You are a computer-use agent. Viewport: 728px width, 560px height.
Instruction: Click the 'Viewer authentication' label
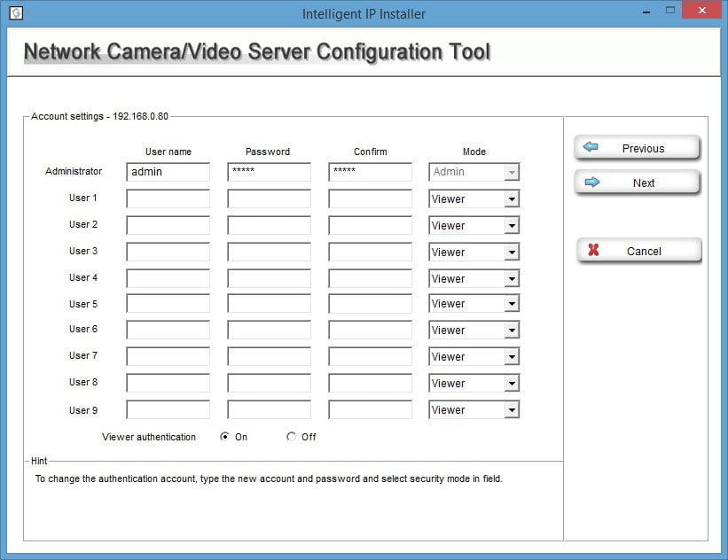[149, 437]
